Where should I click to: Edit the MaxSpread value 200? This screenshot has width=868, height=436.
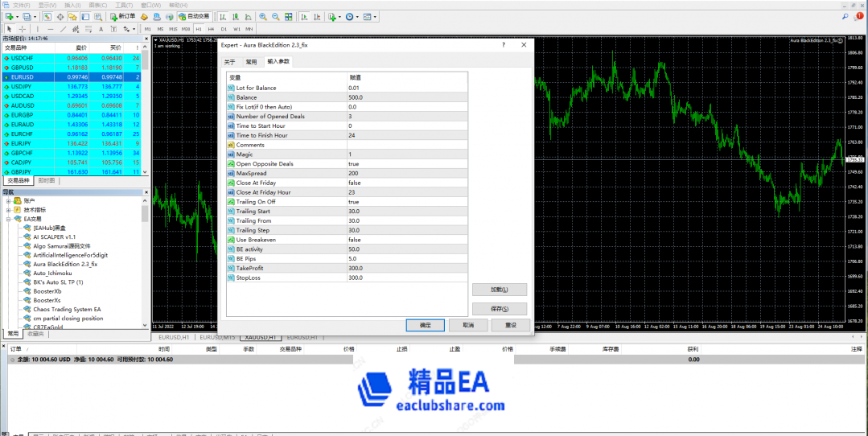click(x=407, y=173)
